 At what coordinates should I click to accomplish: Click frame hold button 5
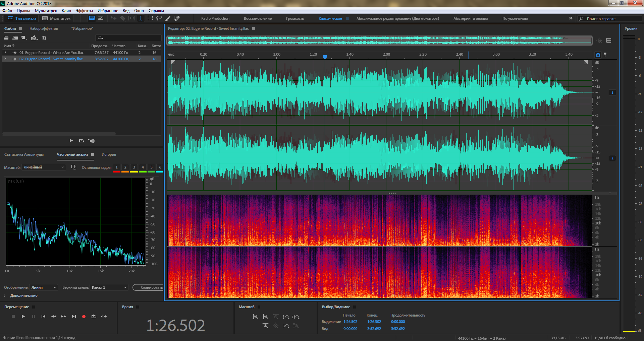coord(151,167)
